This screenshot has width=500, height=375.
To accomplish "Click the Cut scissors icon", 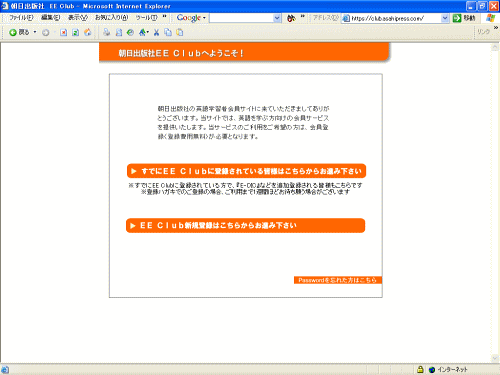I will point(156,32).
